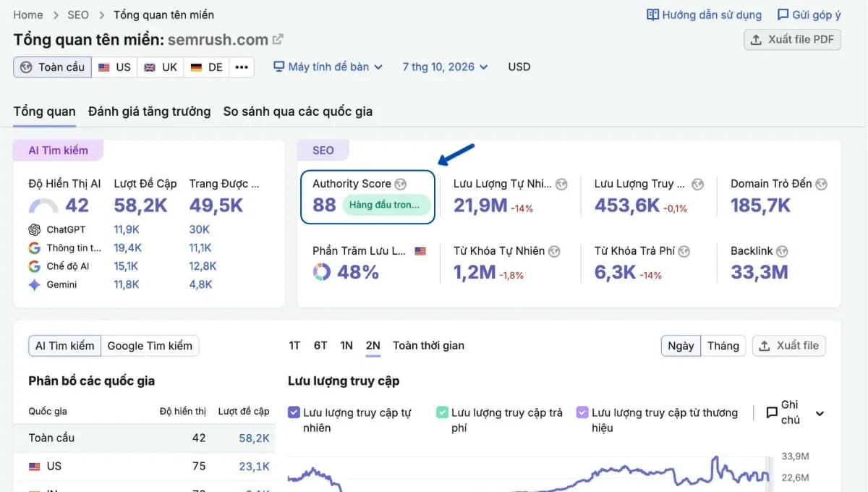
Task: Select the DE database button
Action: [206, 67]
